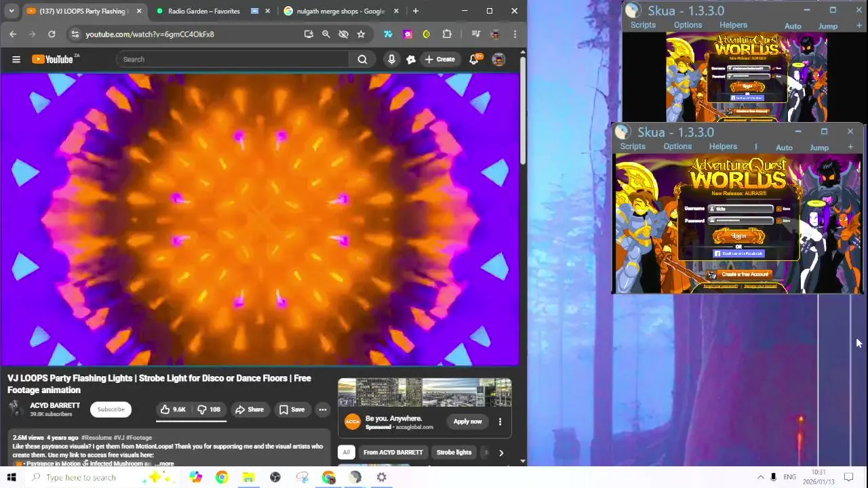Click Login in front Skua game window
Viewport: 868px width, 488px height.
738,236
